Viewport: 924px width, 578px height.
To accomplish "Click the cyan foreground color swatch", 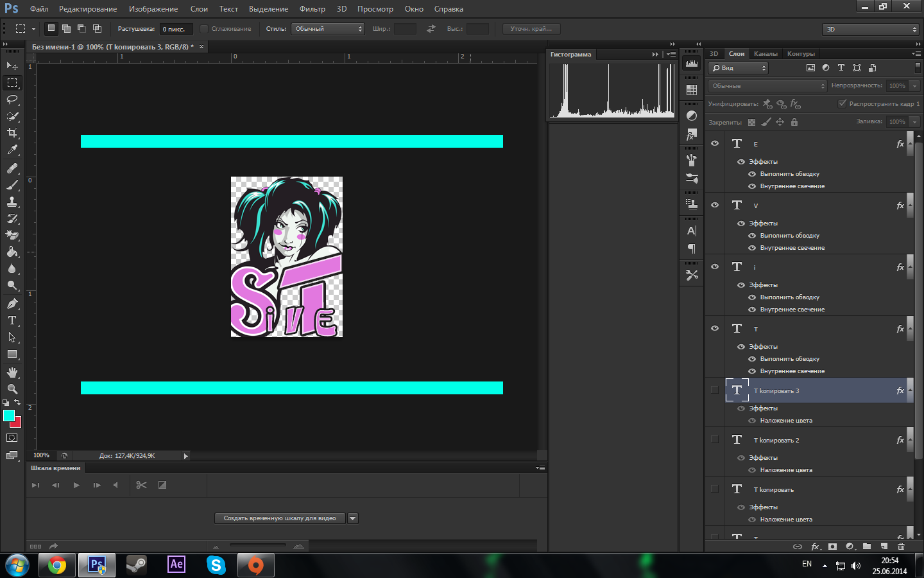I will point(8,415).
